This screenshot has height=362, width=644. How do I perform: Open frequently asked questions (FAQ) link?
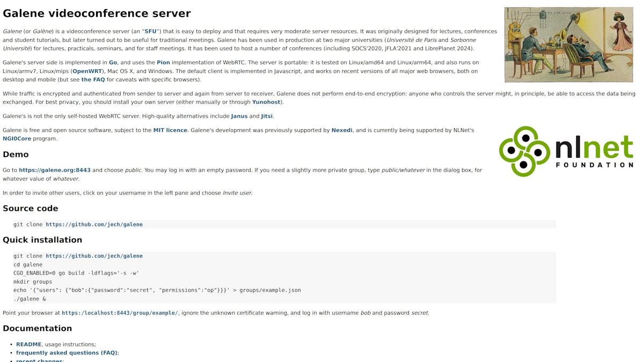[x=67, y=353]
